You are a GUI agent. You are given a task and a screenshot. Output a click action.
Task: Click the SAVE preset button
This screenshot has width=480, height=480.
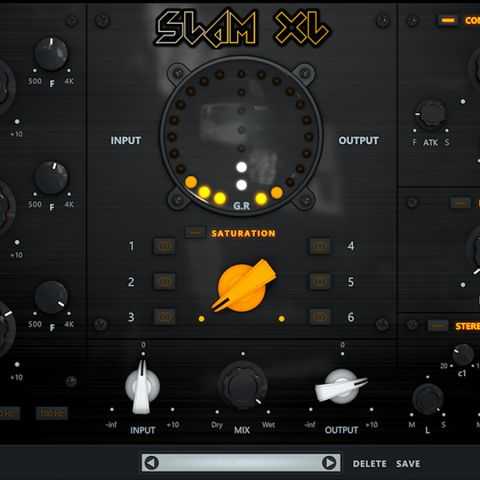coord(408,464)
